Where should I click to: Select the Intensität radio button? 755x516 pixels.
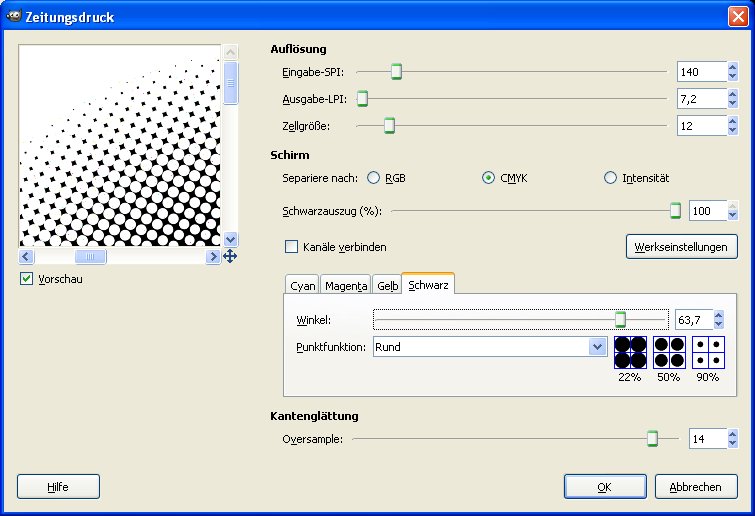pos(610,178)
